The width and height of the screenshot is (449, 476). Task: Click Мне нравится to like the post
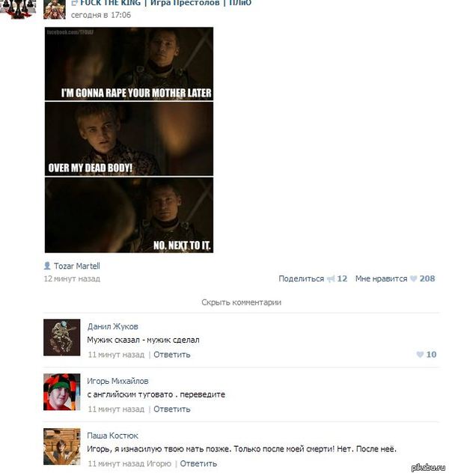pyautogui.click(x=382, y=278)
